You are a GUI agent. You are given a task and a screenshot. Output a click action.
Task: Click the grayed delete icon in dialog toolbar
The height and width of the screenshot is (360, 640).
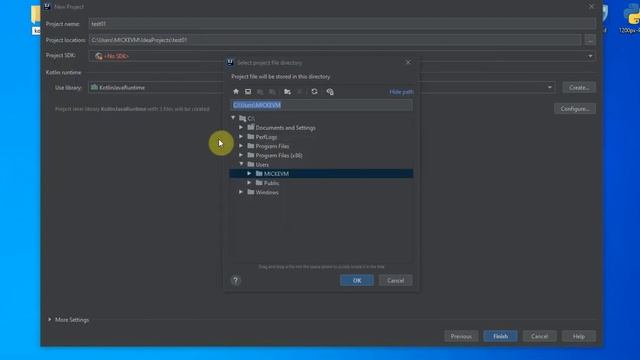click(x=300, y=91)
